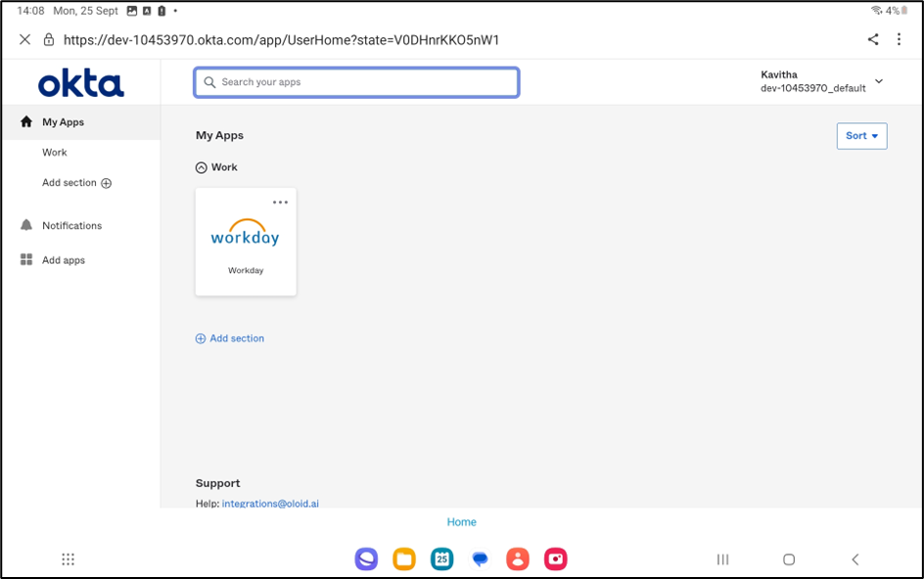Open the Work section in sidebar
This screenshot has width=924, height=579.
[x=54, y=153]
